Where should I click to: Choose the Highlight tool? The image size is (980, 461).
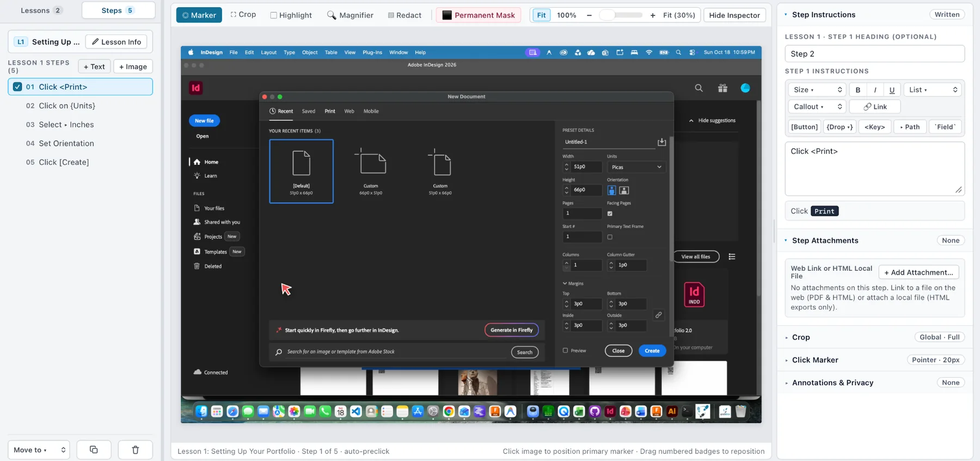(291, 15)
